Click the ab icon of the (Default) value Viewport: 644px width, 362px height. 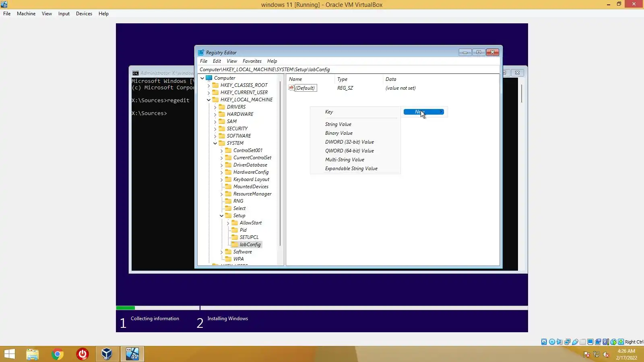coord(291,88)
